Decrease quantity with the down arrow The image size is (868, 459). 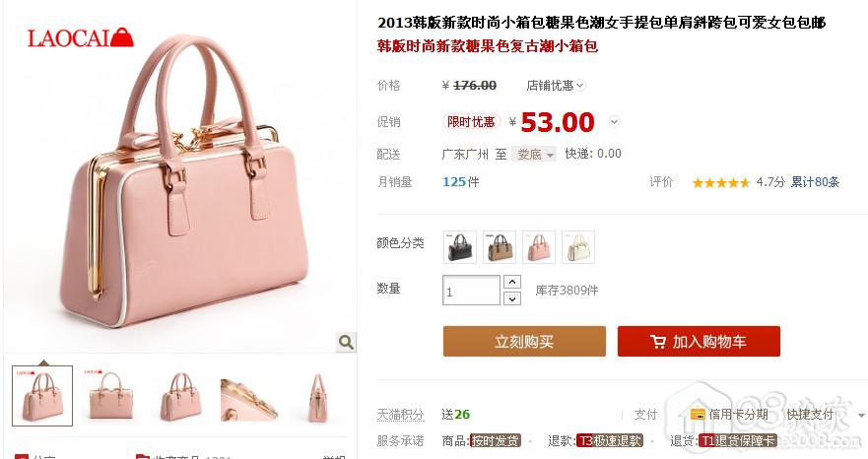[x=512, y=298]
